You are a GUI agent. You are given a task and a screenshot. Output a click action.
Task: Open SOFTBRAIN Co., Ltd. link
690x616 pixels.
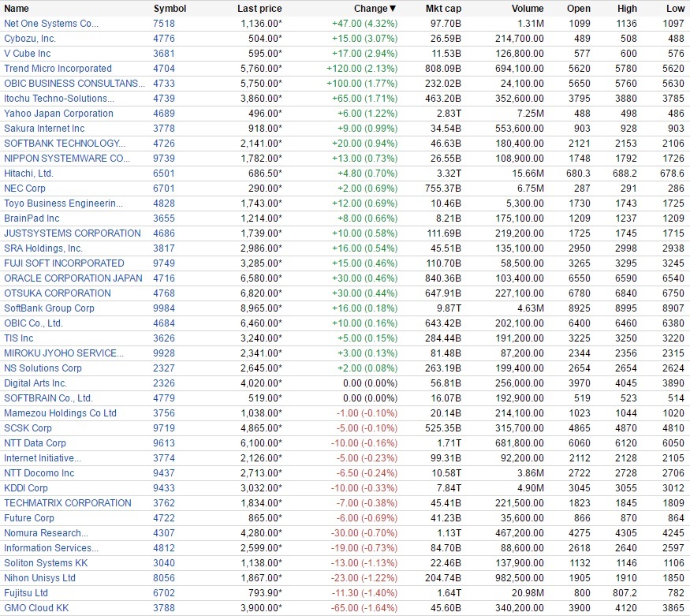tap(48, 398)
